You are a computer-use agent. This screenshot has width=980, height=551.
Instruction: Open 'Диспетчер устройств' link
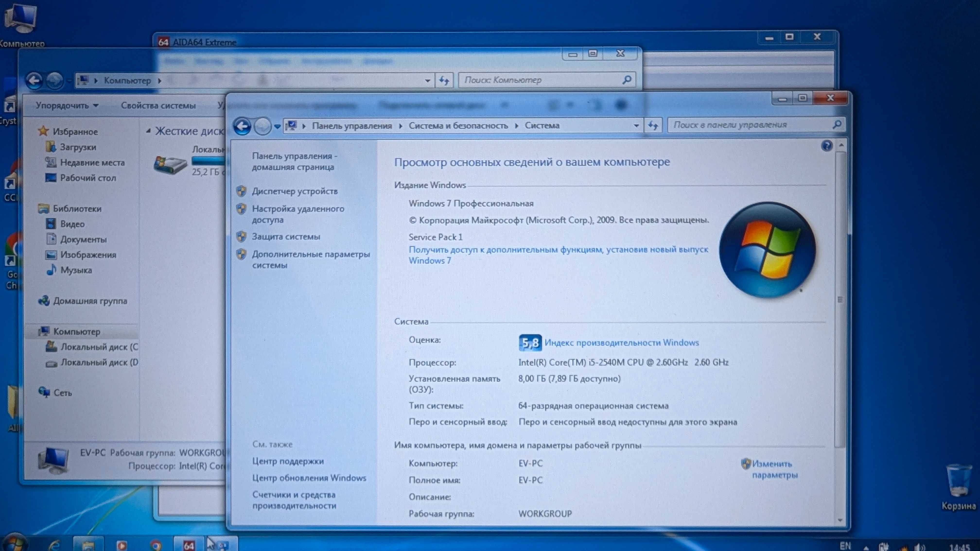coord(295,191)
